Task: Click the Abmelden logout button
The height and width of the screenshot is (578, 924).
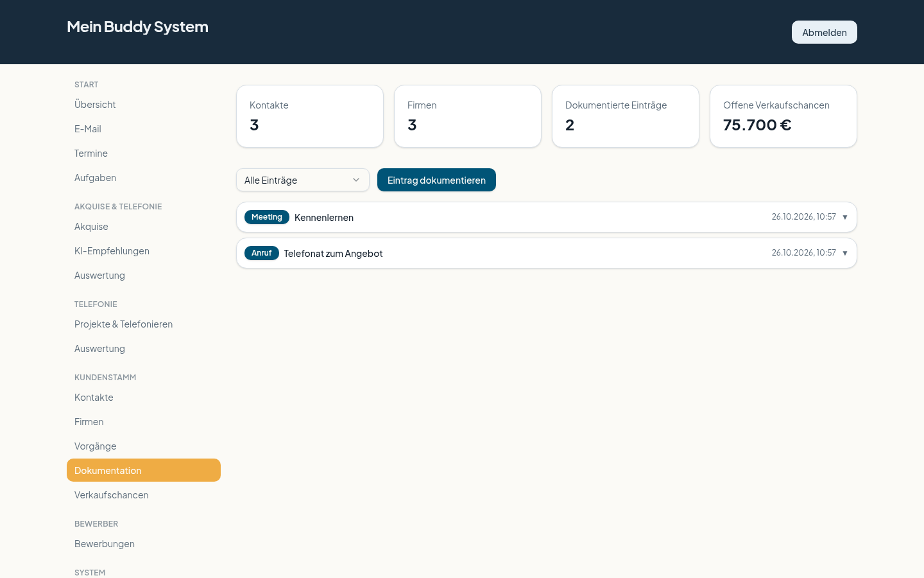Action: tap(824, 32)
